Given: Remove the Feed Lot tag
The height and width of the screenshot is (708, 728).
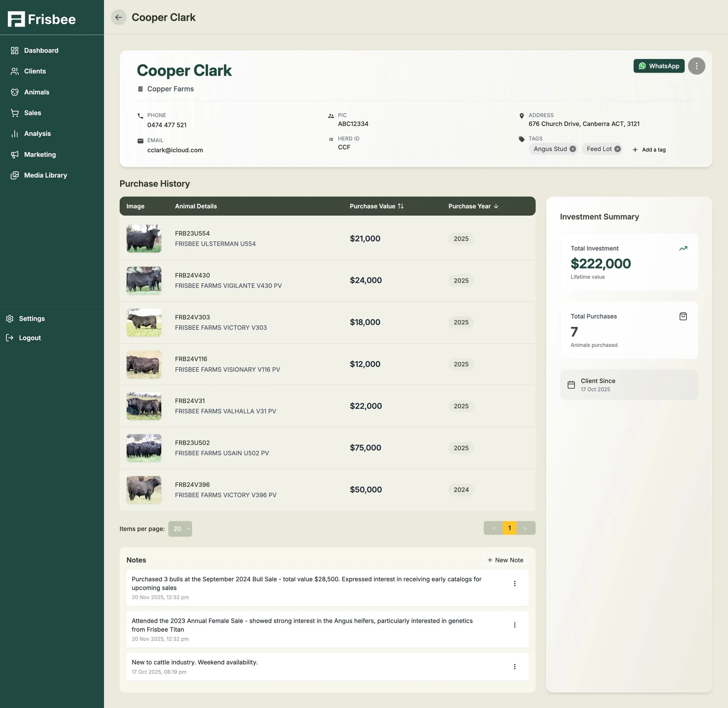Looking at the screenshot, I should [x=617, y=149].
